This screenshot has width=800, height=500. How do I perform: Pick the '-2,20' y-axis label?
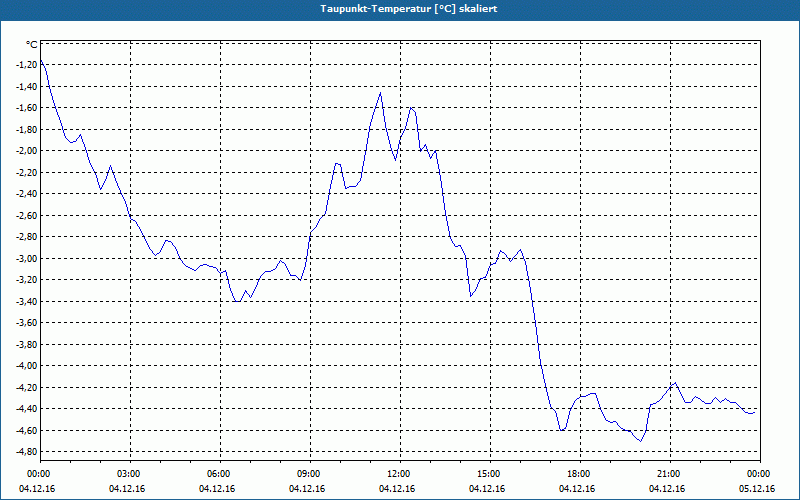28,172
